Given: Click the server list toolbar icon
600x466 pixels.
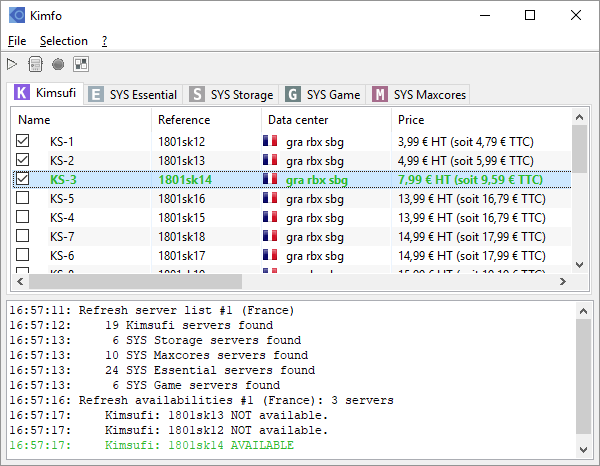Looking at the screenshot, I should click(35, 64).
